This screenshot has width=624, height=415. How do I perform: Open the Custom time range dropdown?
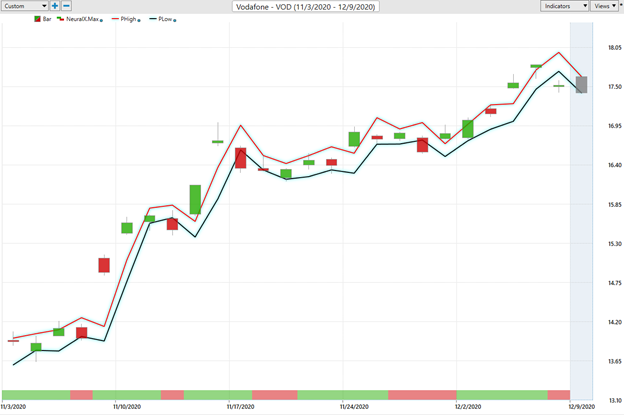25,6
